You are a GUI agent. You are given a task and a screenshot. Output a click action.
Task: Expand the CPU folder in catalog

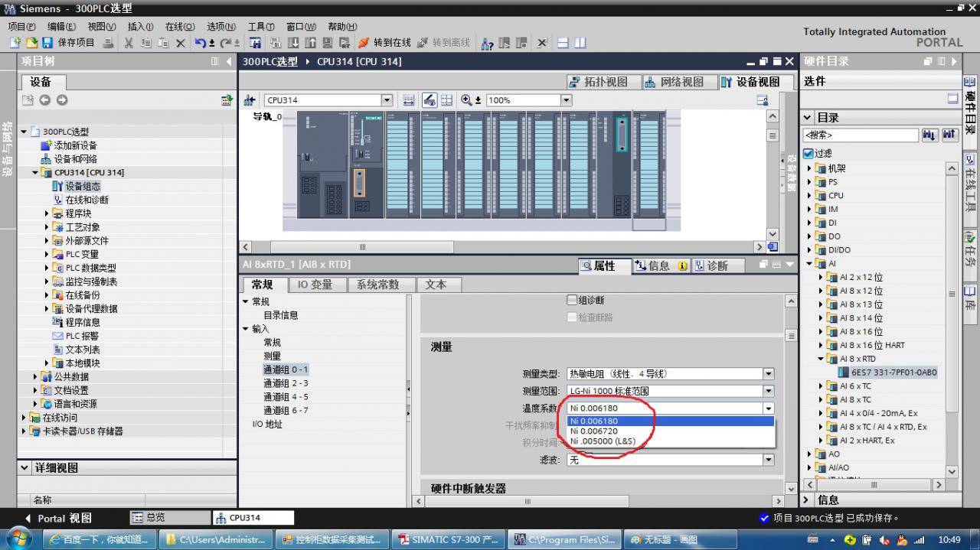(810, 196)
